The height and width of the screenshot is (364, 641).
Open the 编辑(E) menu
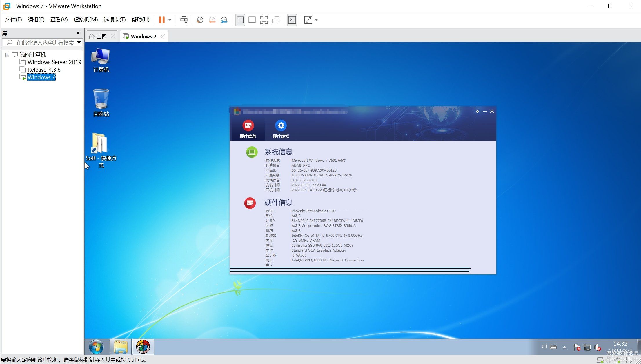pos(36,20)
